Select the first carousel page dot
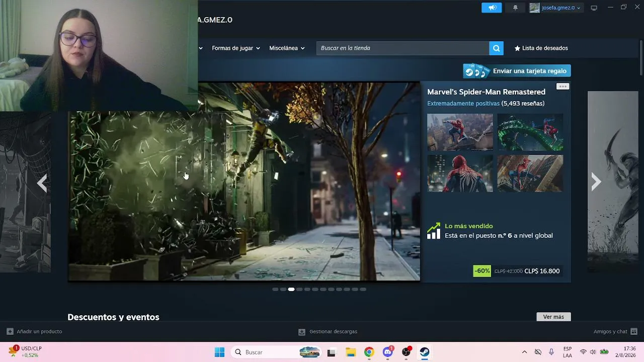 275,290
